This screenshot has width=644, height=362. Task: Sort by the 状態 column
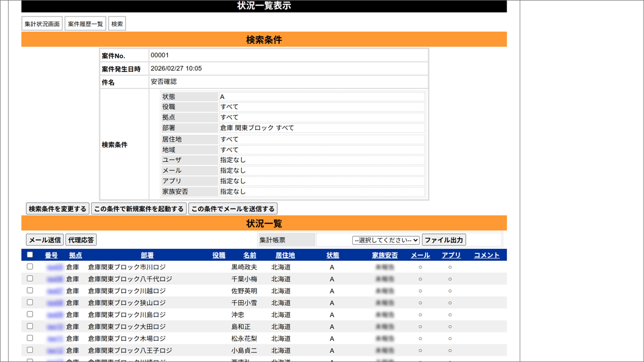click(x=333, y=255)
